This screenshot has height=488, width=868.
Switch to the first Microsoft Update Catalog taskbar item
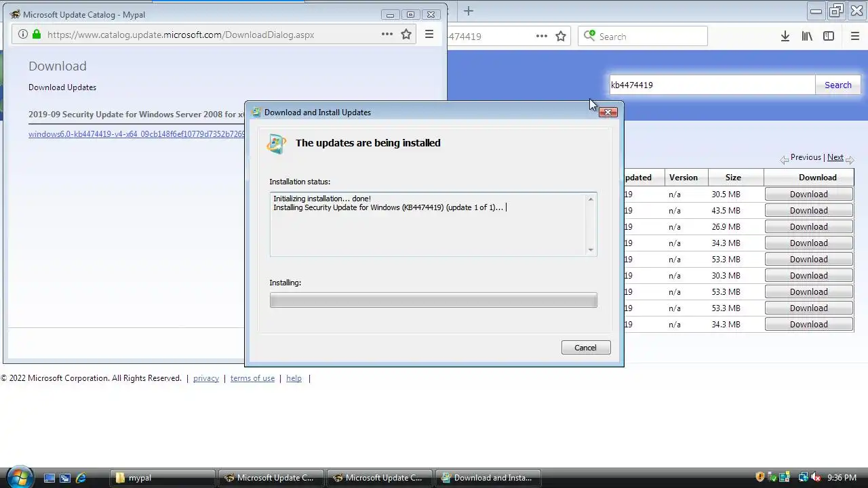point(271,478)
